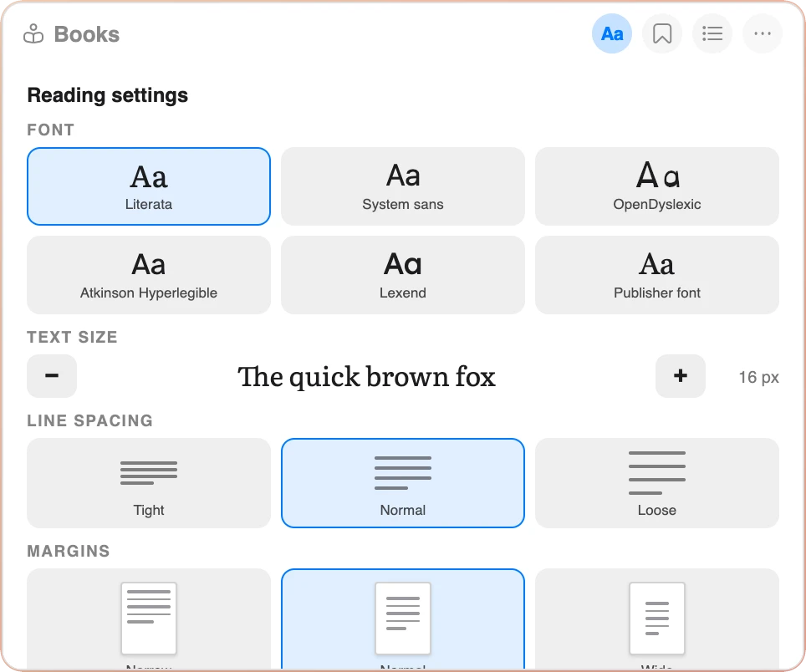Click the MARGINS section label
This screenshot has height=672, width=806.
coord(69,551)
